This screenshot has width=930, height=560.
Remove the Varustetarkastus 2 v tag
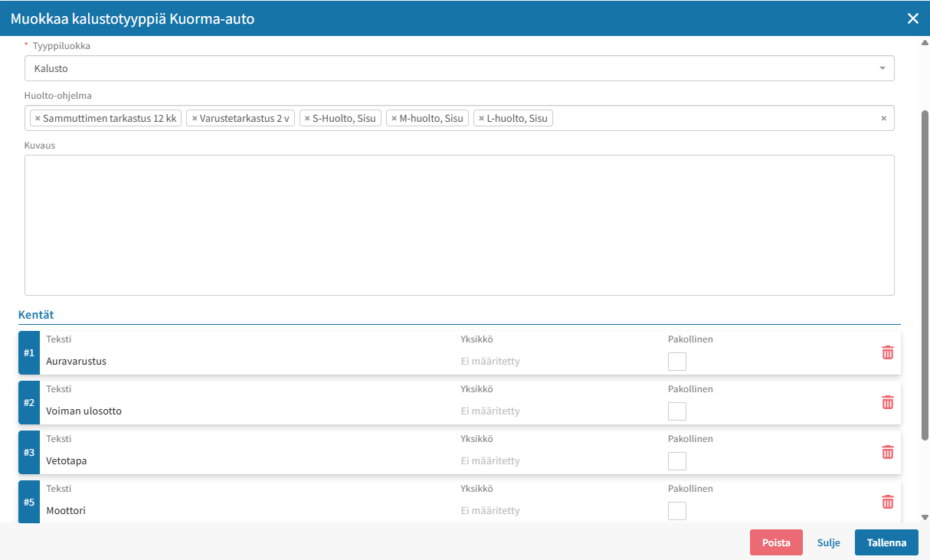195,118
